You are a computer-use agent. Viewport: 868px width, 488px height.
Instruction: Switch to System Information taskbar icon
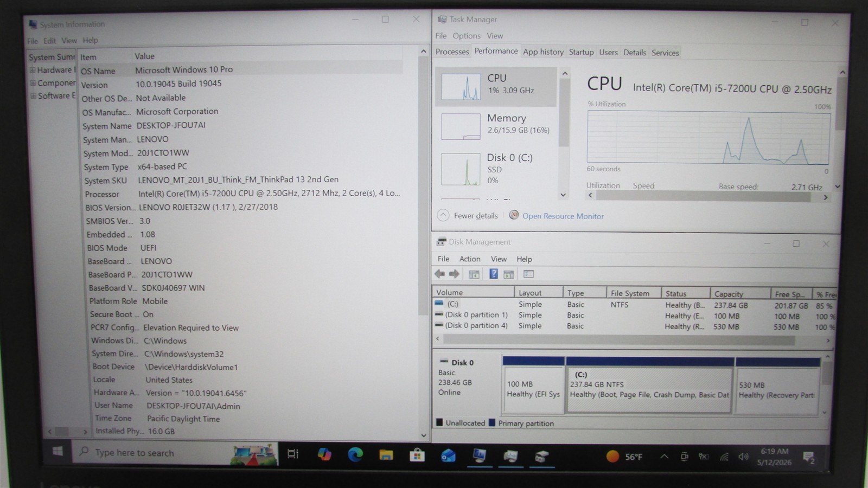[479, 455]
